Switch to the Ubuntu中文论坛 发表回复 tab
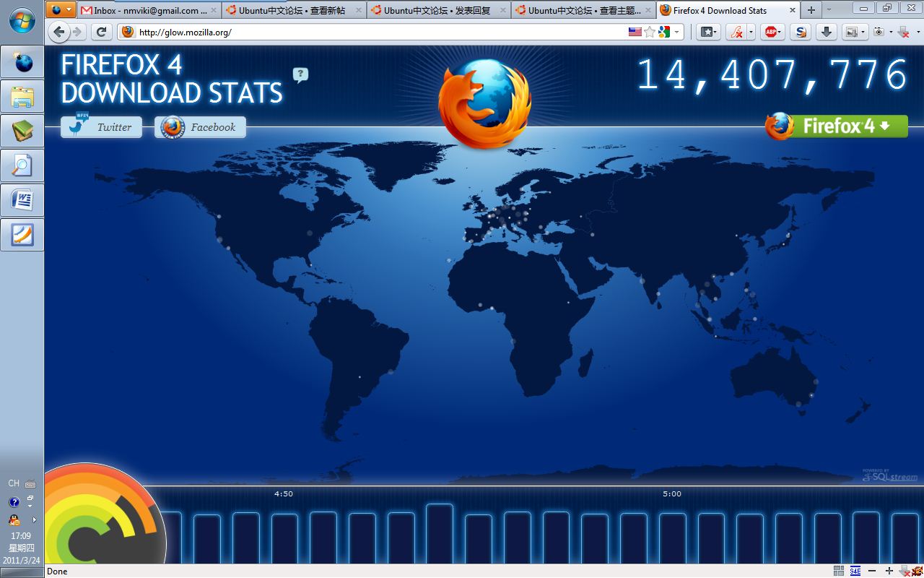The height and width of the screenshot is (578, 924). 438,10
